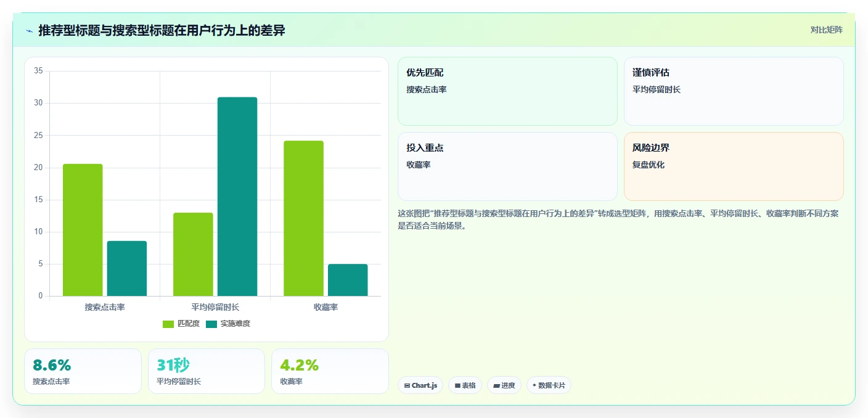Click the 进度 tag chip

click(x=504, y=385)
